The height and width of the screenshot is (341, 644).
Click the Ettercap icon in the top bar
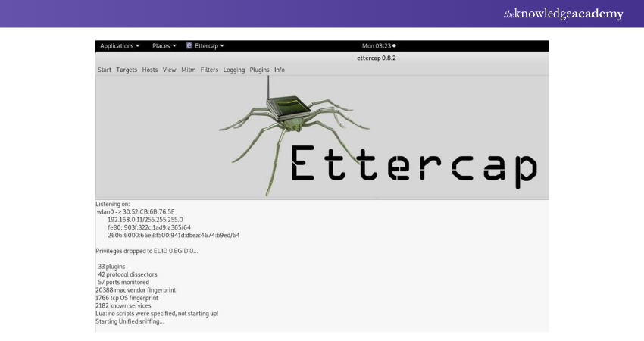coord(189,45)
